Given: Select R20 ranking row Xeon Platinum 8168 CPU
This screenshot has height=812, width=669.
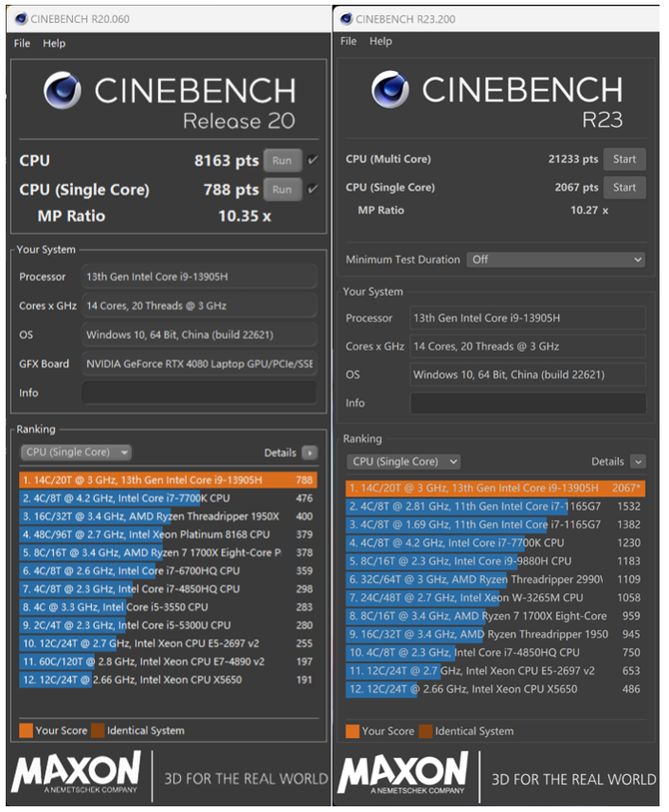Looking at the screenshot, I should (x=169, y=534).
